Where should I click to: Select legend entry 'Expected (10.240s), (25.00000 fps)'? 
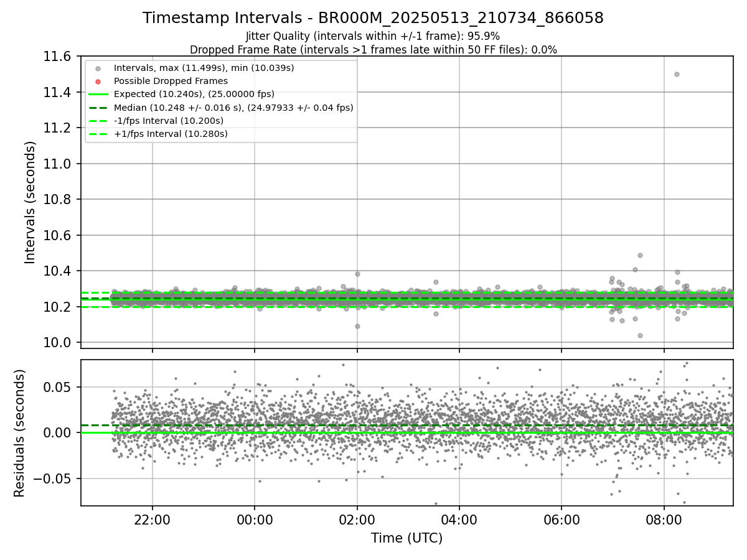pyautogui.click(x=194, y=94)
